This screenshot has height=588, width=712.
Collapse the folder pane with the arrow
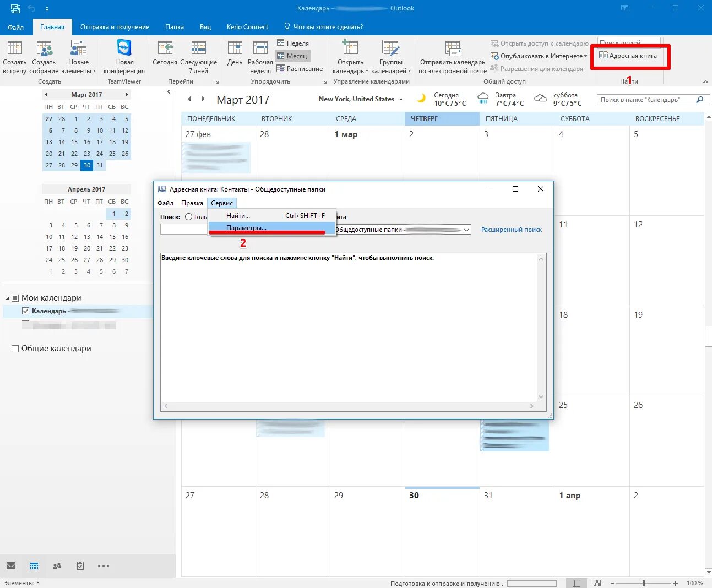[169, 92]
